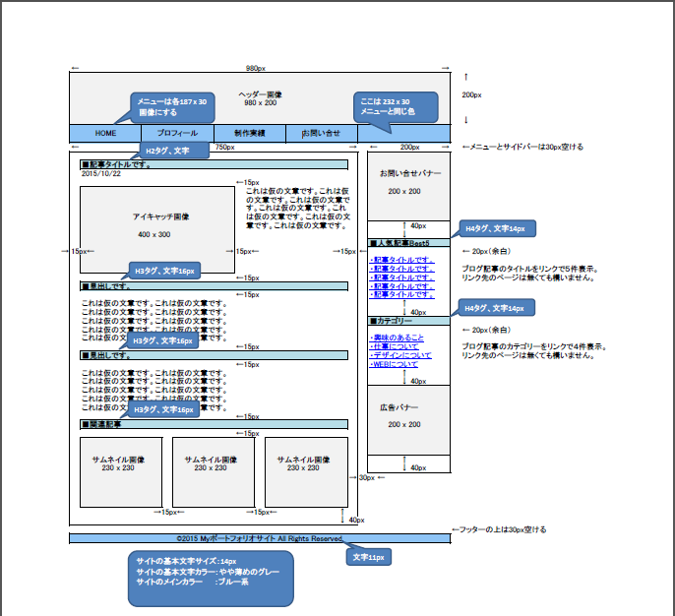The height and width of the screenshot is (616, 675).
Task: Select the メニューとサイドバーは30px空ける note
Action: [x=523, y=147]
